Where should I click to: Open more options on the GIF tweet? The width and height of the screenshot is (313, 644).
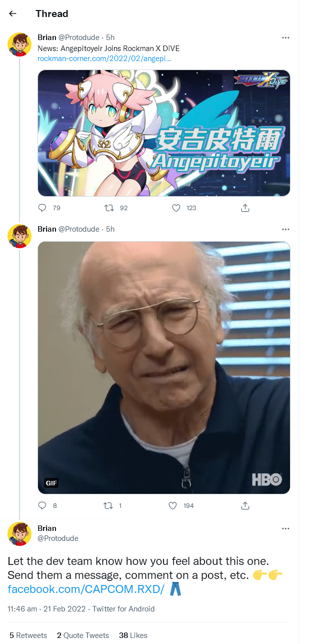coord(285,229)
